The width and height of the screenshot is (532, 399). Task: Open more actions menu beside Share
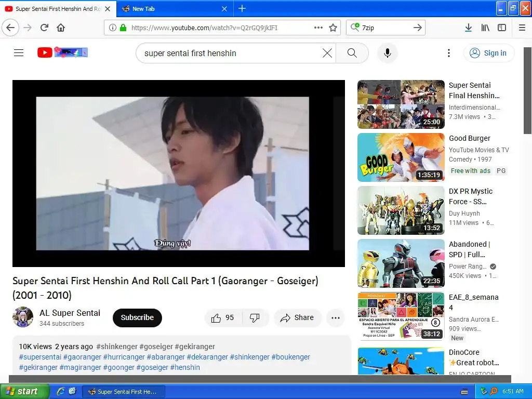(336, 318)
